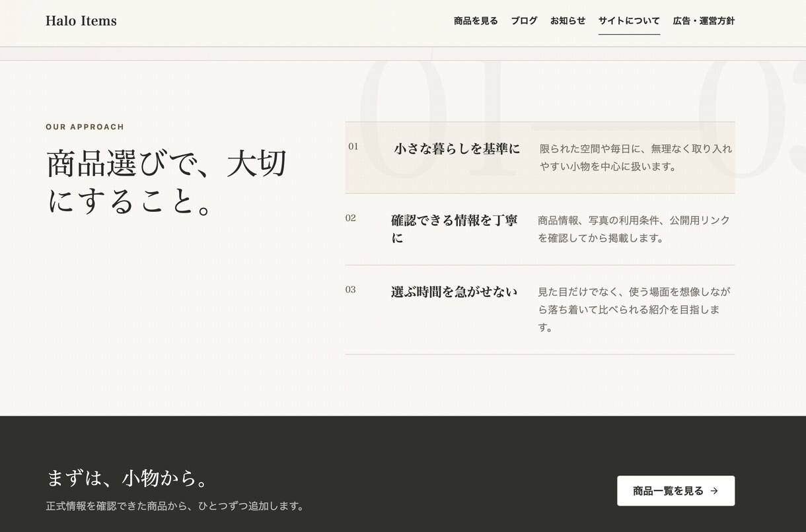Click the arrow icon in 商品一覧を見る button
The width and height of the screenshot is (806, 532).
[x=714, y=491]
